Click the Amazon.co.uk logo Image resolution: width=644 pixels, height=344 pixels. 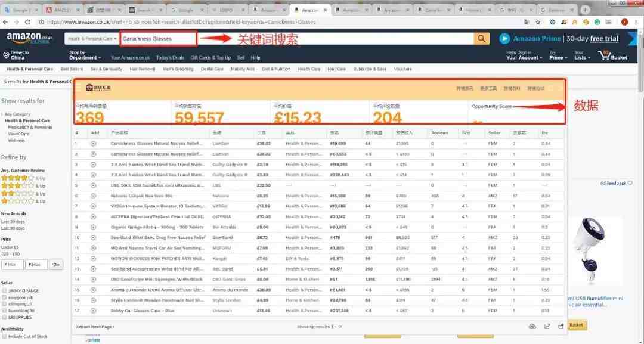click(30, 38)
